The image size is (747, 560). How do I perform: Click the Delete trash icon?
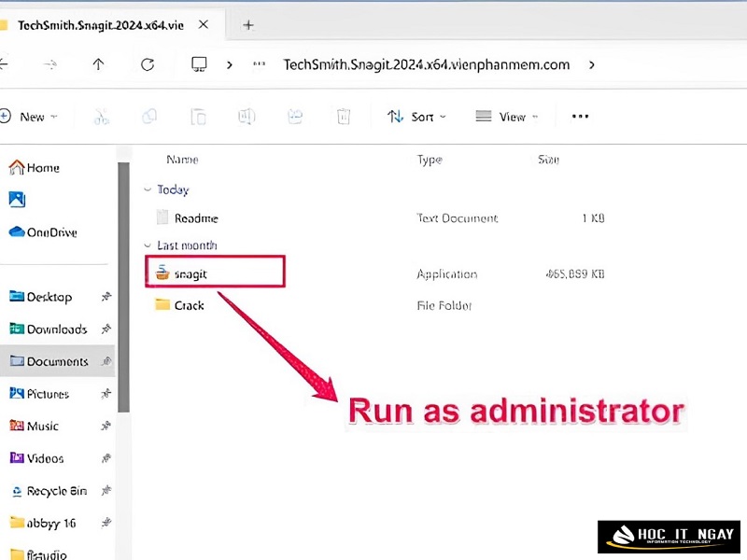pos(344,116)
